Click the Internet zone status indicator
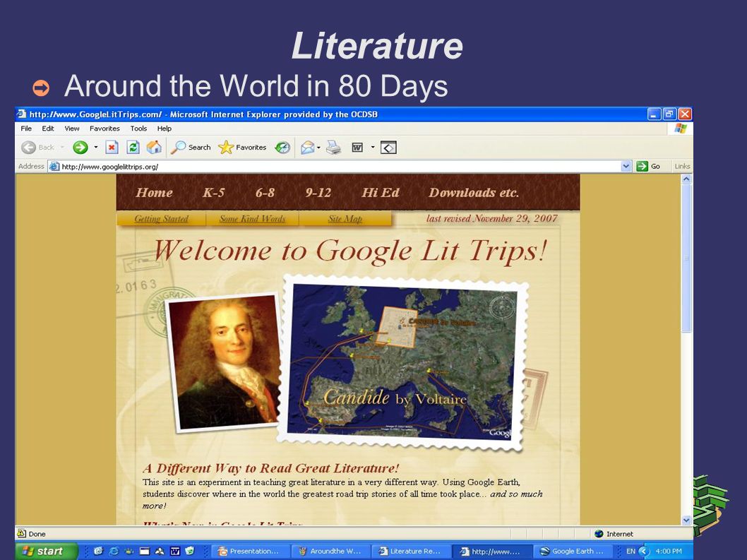 point(614,534)
